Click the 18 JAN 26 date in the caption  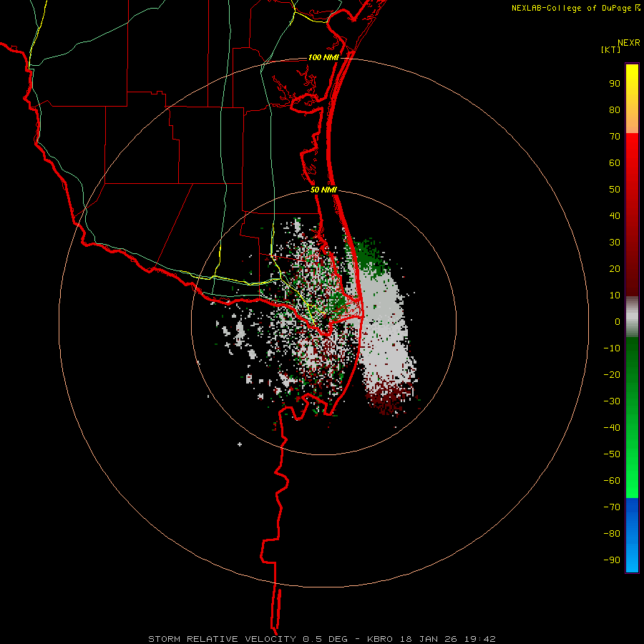point(429,639)
